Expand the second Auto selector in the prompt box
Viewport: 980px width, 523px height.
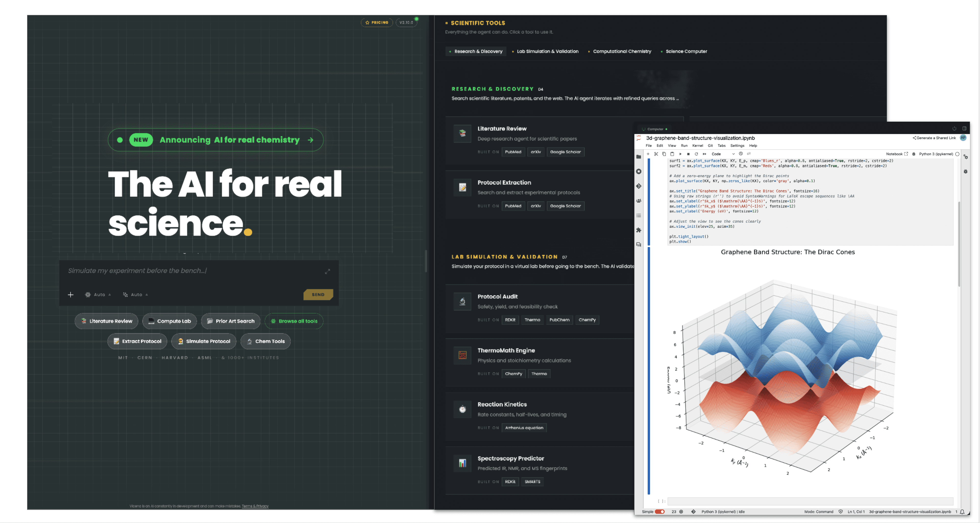coord(136,295)
